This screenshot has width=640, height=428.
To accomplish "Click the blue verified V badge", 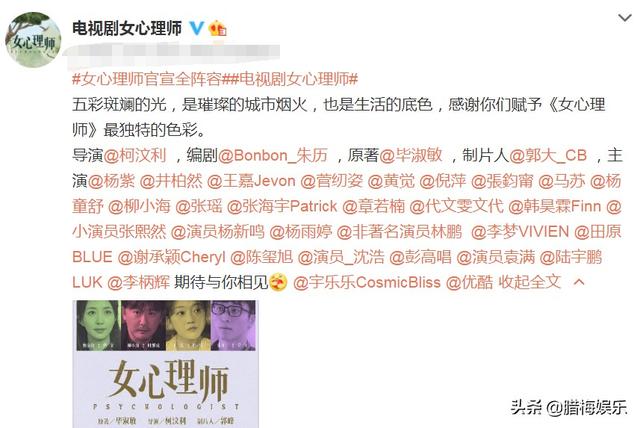I will point(197,28).
